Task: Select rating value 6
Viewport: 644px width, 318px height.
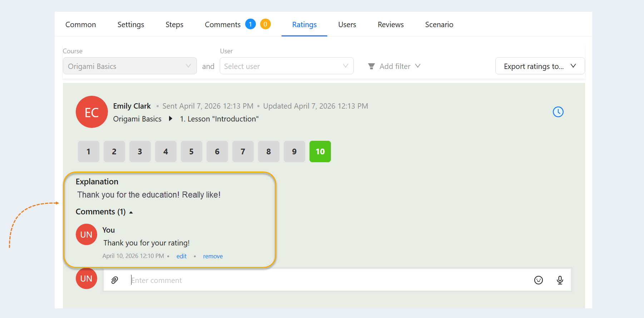Action: click(217, 151)
